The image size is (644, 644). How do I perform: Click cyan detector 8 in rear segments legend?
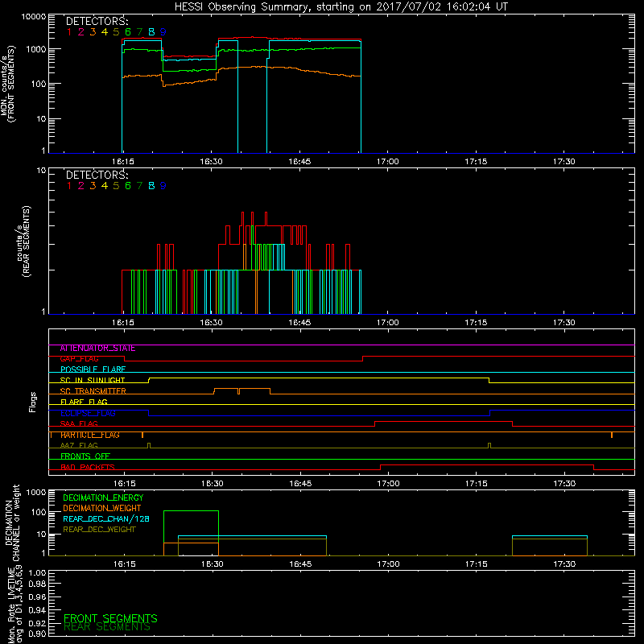click(151, 186)
